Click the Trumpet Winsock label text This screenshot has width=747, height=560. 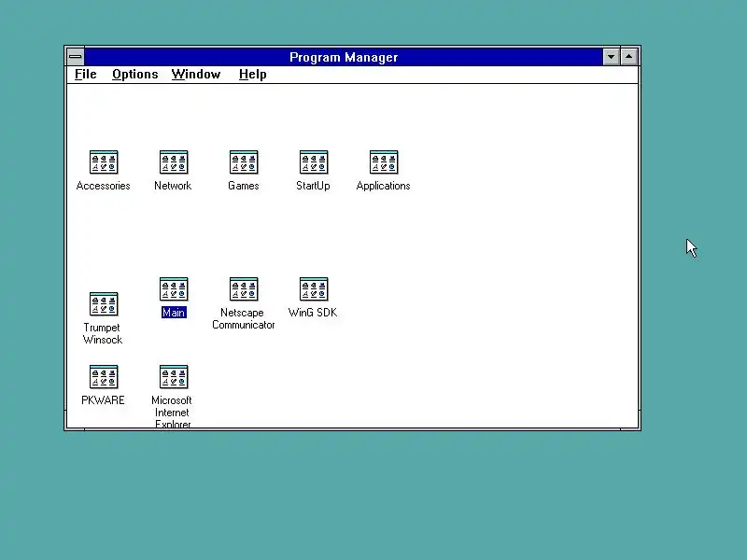(103, 333)
